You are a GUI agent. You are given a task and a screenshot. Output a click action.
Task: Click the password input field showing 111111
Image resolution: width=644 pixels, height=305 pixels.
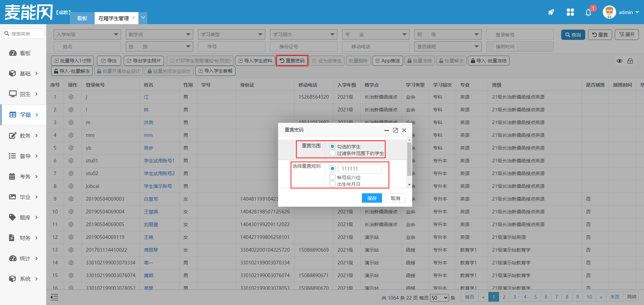(360, 168)
